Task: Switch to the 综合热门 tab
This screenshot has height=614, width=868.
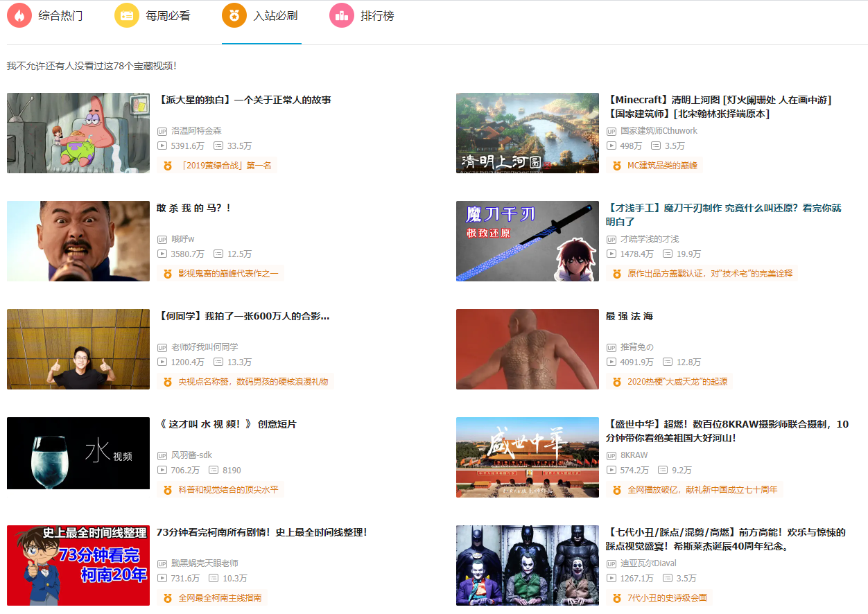Action: 59,15
